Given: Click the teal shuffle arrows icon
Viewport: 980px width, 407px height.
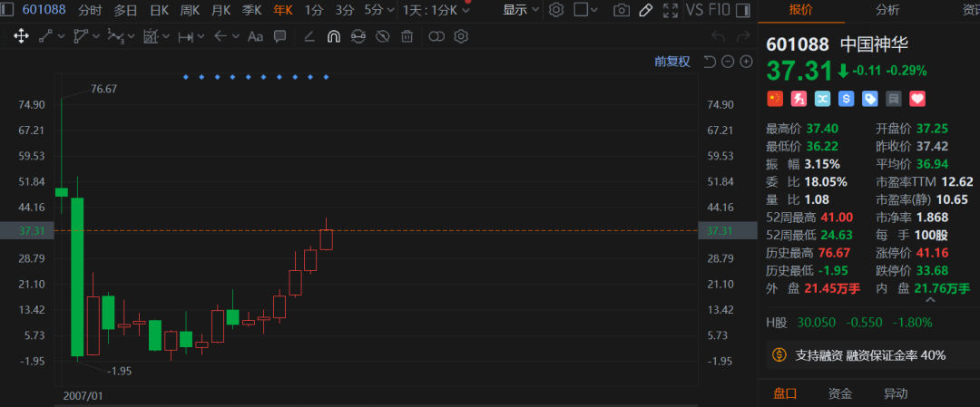Looking at the screenshot, I should coord(822,99).
